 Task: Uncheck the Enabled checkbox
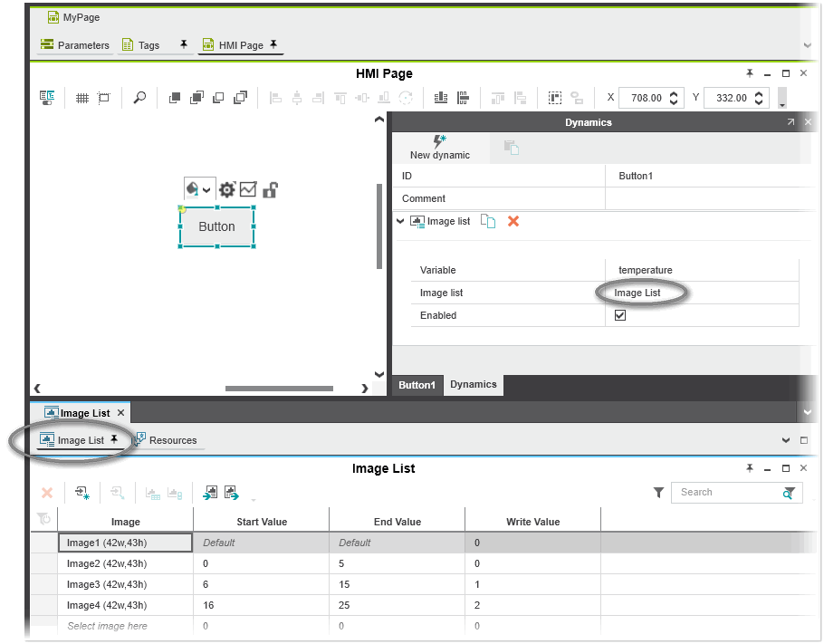point(620,315)
